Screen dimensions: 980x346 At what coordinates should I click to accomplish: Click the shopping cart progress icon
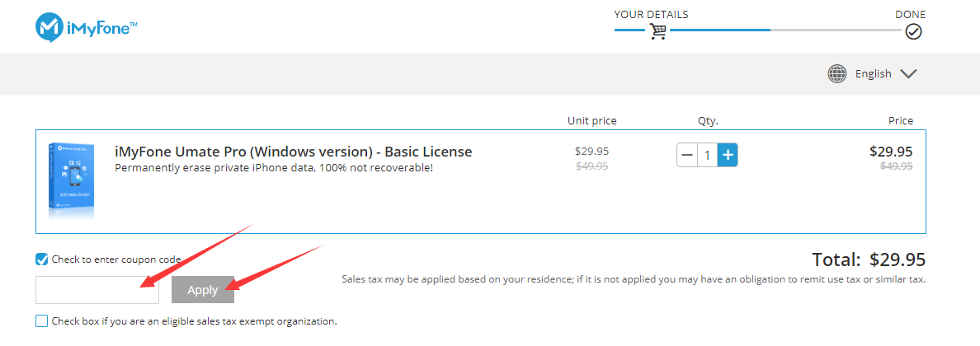tap(657, 31)
